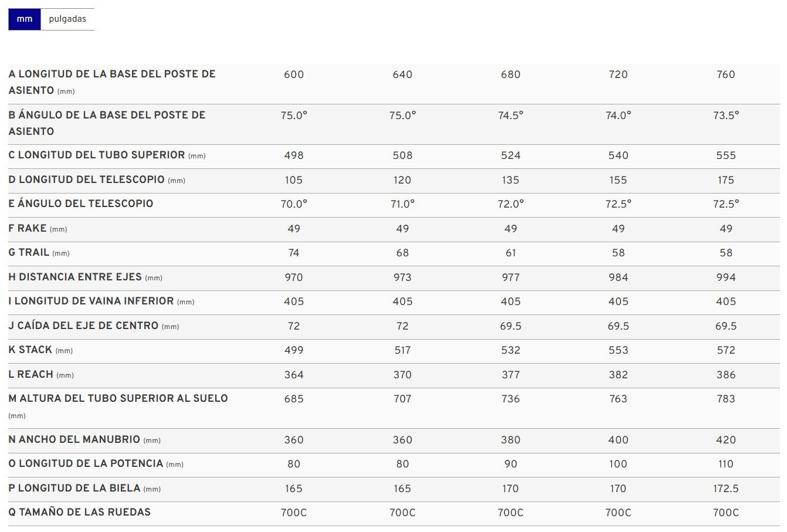
Task: Click the Altura del tubo superior al suelo label
Action: coord(118,406)
